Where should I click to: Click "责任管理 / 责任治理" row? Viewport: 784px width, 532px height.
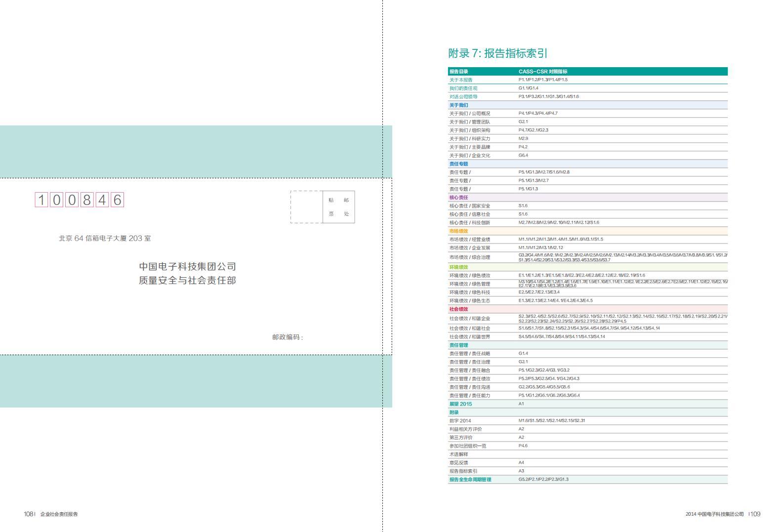tap(588, 362)
